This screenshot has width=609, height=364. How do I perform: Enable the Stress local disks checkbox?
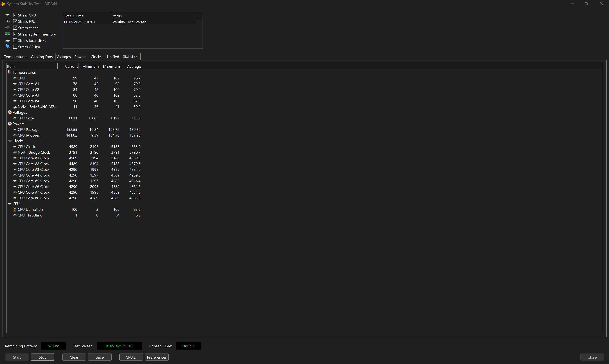pyautogui.click(x=15, y=40)
